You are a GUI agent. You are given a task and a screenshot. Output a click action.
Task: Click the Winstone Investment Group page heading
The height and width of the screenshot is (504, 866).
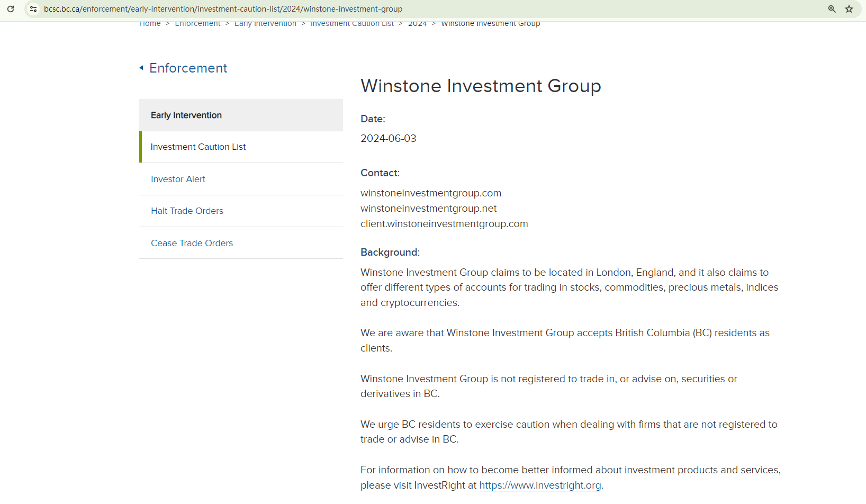tap(481, 86)
